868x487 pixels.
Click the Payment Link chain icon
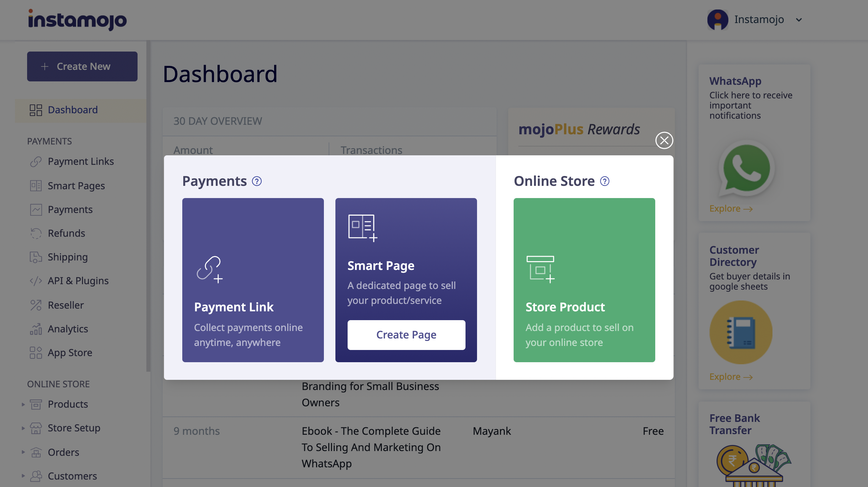click(x=209, y=269)
